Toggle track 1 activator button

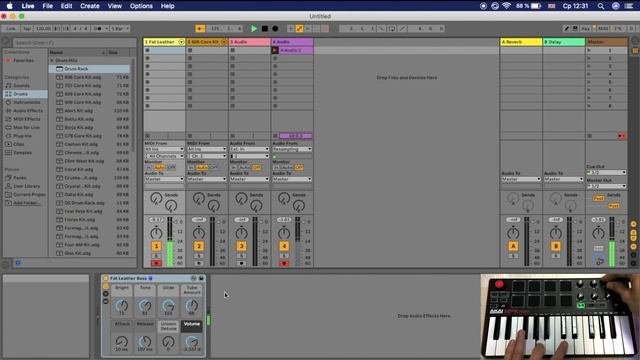(156, 246)
